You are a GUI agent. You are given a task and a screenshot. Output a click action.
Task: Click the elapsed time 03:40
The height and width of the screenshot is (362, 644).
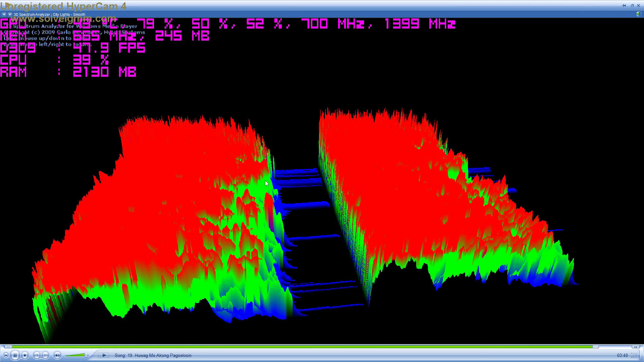622,355
